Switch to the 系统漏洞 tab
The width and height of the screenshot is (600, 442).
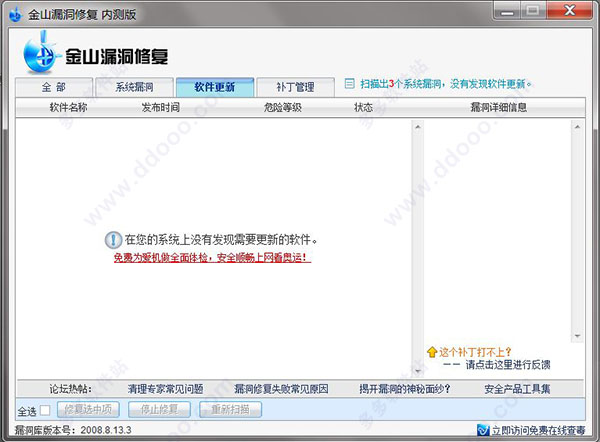(x=134, y=87)
